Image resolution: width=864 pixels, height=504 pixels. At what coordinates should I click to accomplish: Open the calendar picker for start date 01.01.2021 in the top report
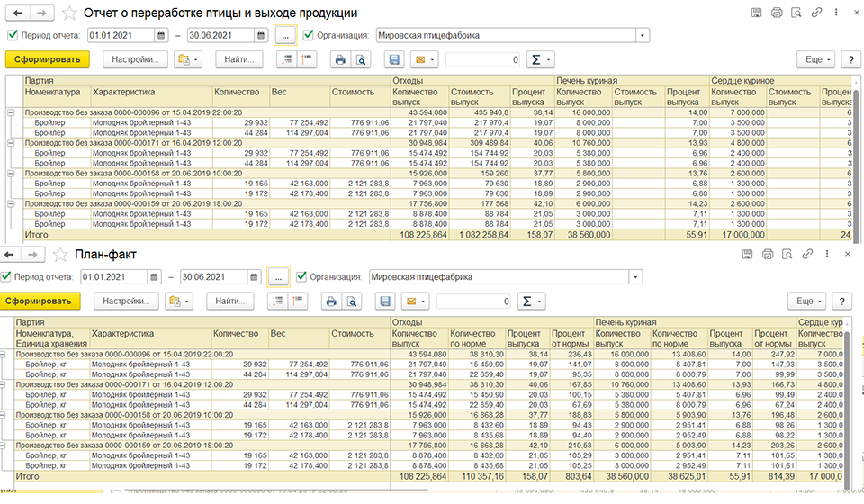tap(161, 35)
